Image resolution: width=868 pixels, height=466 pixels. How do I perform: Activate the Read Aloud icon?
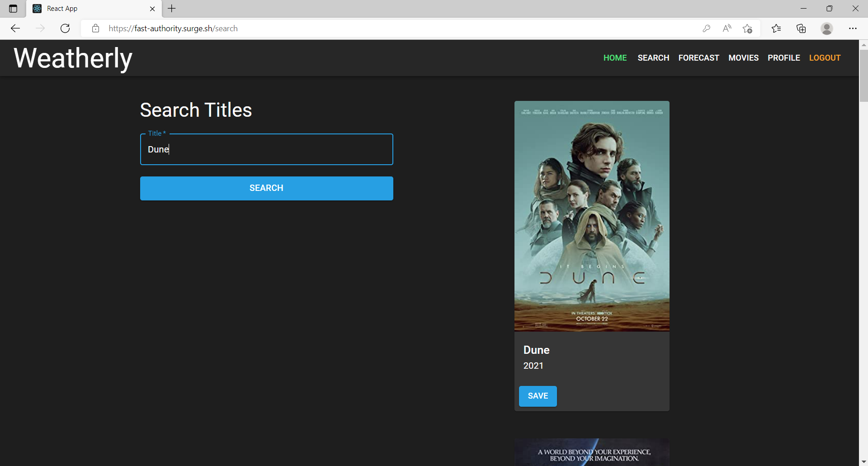[x=727, y=29]
